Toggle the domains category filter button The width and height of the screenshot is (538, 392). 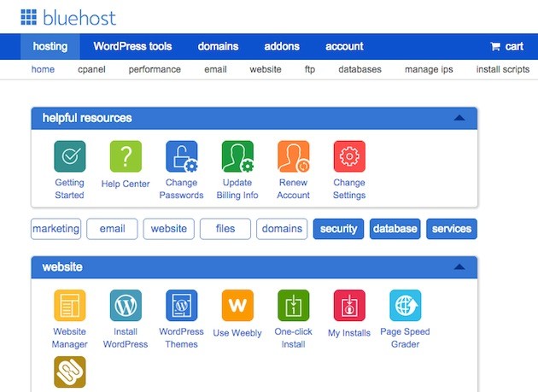point(282,229)
